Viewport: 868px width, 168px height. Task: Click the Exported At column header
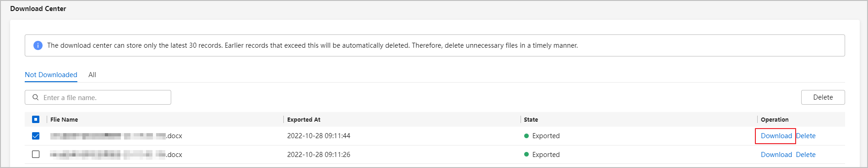point(304,119)
